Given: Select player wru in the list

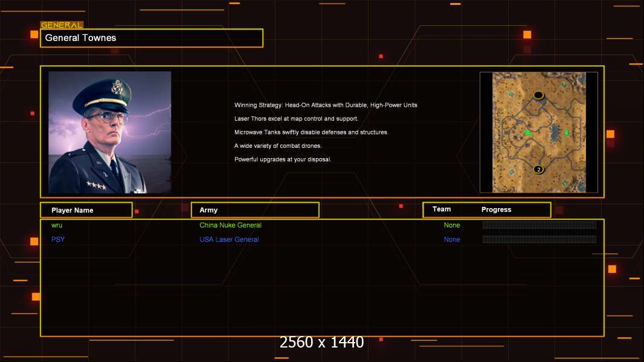Looking at the screenshot, I should tap(57, 225).
